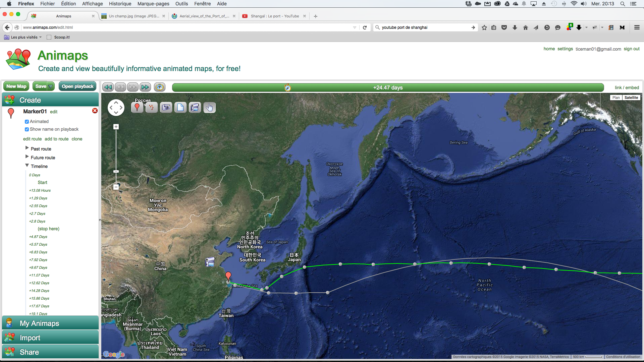Click the clone link
This screenshot has width=644, height=362.
(77, 139)
